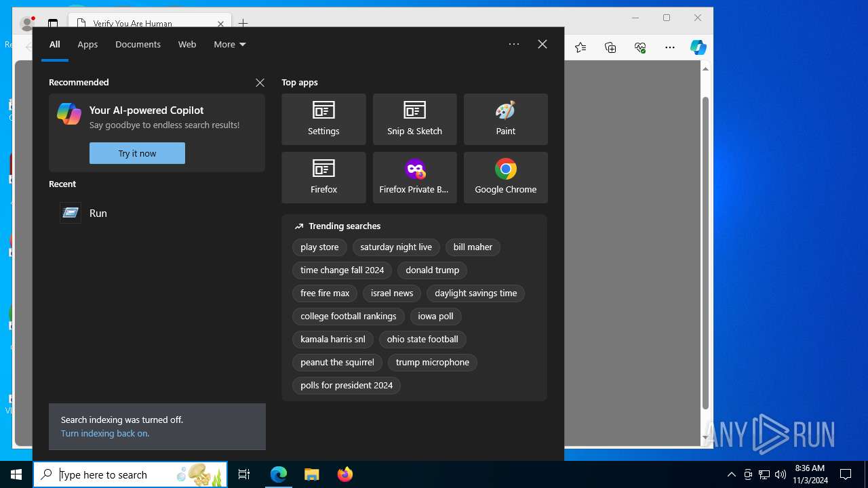Search trending 'peanut the squirrel'
Screen dimensions: 868x488
[x=337, y=363]
